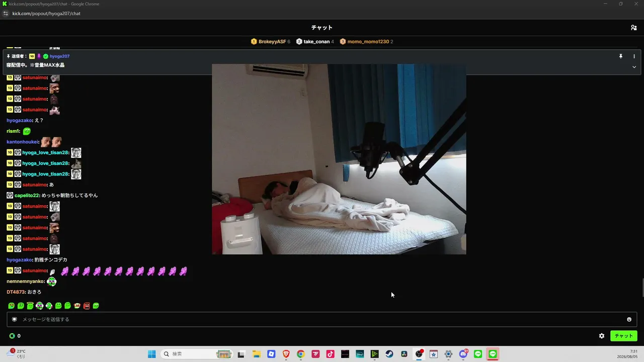Screen dimensions: 644x362
Task: Open Discord from taskbar
Action: (x=463, y=354)
